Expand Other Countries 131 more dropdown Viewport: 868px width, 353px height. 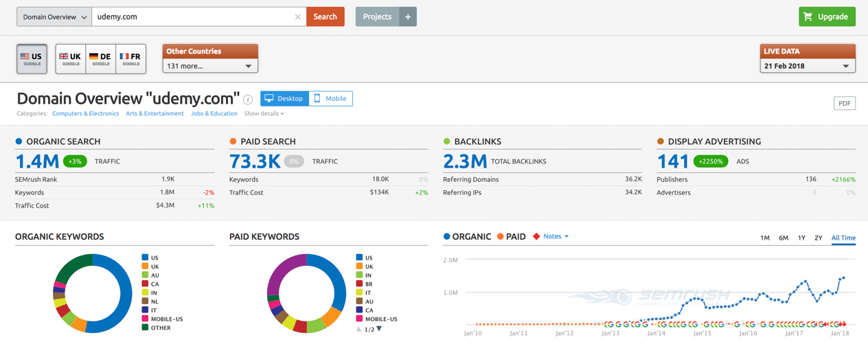[x=210, y=66]
